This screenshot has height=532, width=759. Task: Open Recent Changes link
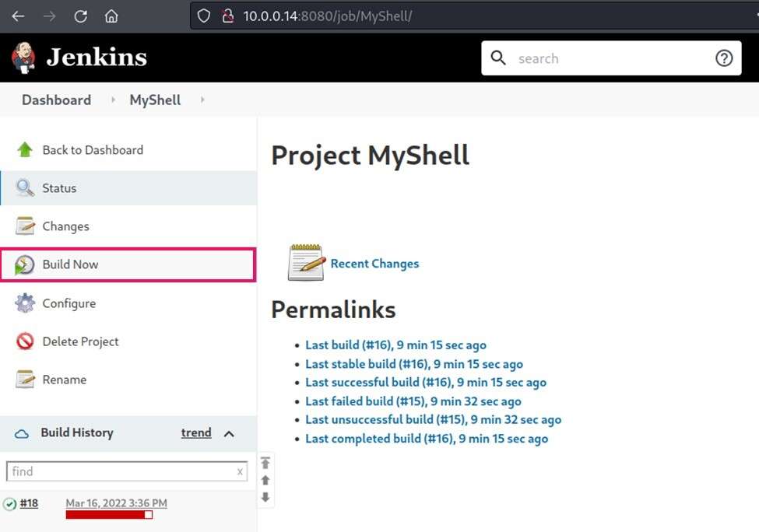click(x=374, y=264)
